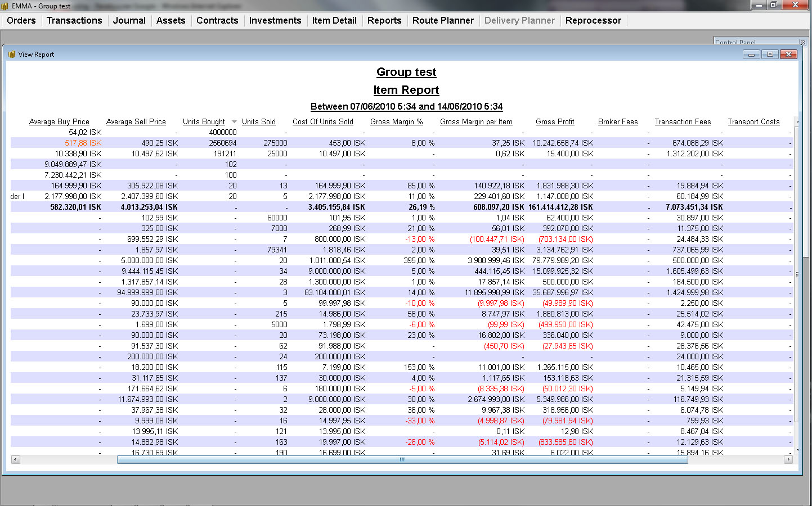812x506 pixels.
Task: Select the red (833.585,80 ISK) cell
Action: tap(566, 442)
